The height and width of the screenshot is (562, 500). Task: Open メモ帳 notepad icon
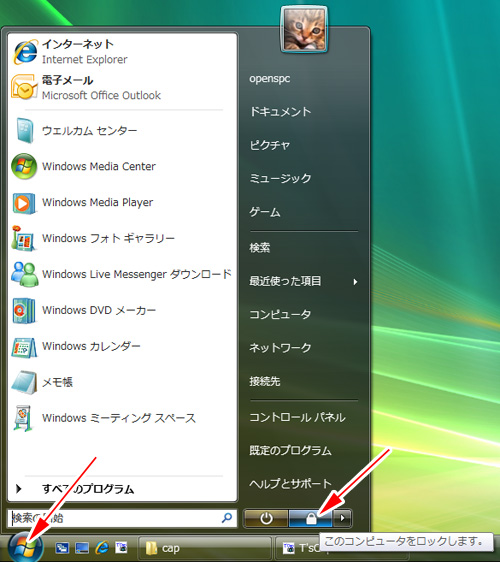click(x=24, y=382)
